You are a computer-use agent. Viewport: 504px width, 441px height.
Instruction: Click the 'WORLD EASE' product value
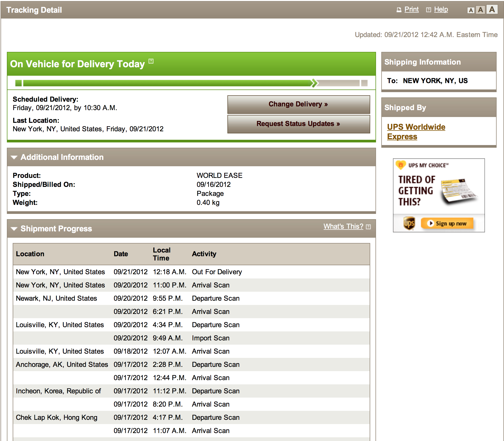click(219, 175)
